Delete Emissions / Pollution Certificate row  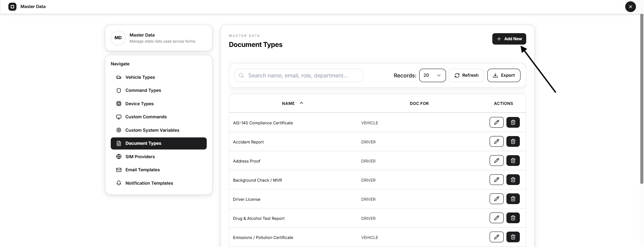click(513, 237)
